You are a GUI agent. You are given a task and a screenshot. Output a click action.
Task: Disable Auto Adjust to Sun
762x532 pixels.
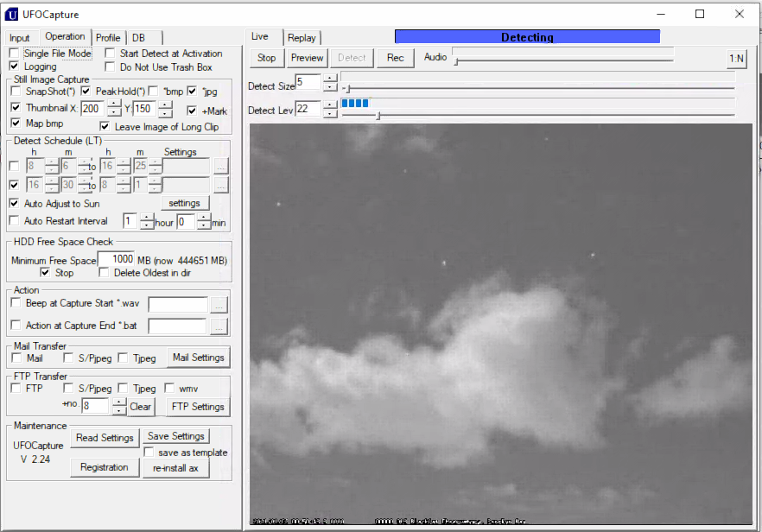click(x=14, y=203)
